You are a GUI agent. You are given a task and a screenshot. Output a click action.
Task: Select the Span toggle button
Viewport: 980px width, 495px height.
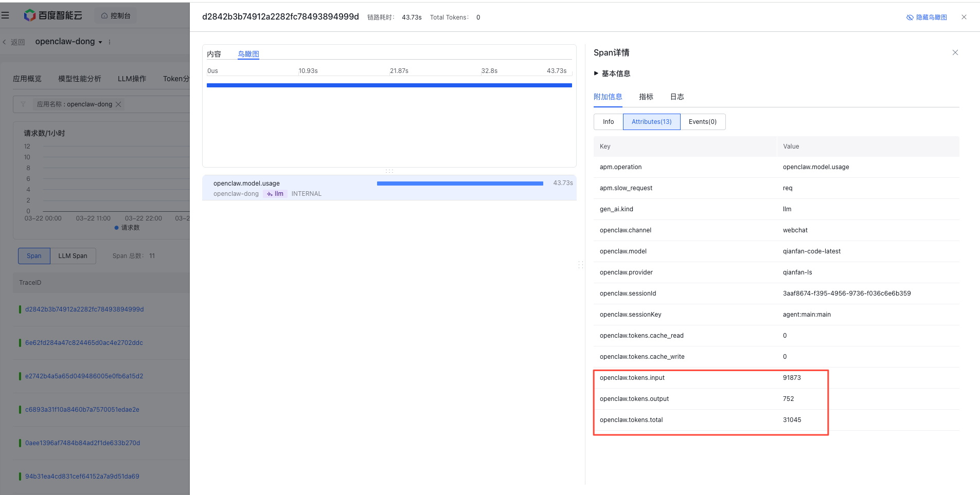pos(34,256)
